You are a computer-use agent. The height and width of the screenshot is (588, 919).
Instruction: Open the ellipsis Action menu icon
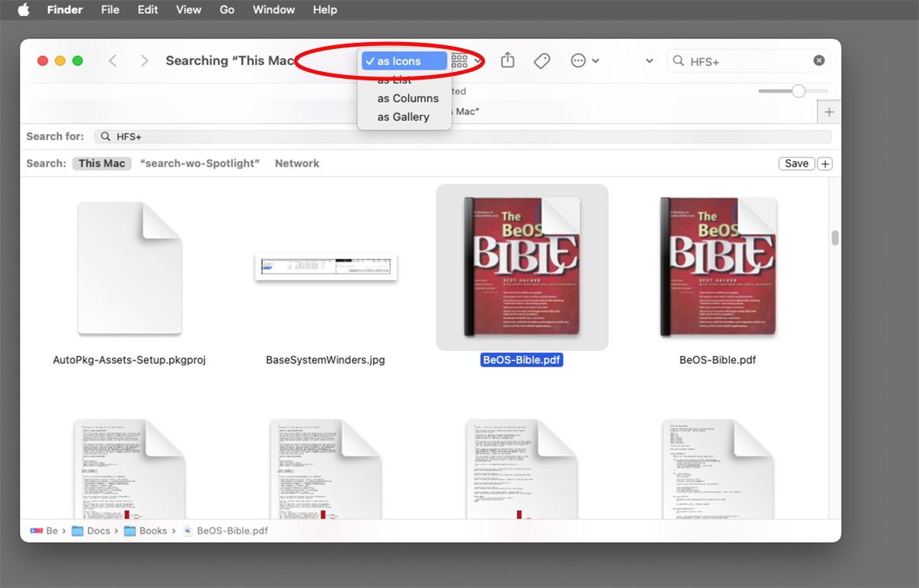tap(579, 60)
